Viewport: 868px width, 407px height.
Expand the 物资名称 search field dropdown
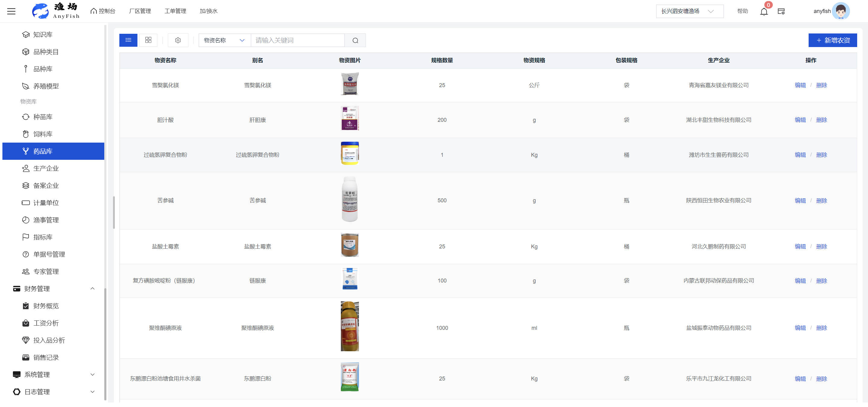[x=225, y=40]
